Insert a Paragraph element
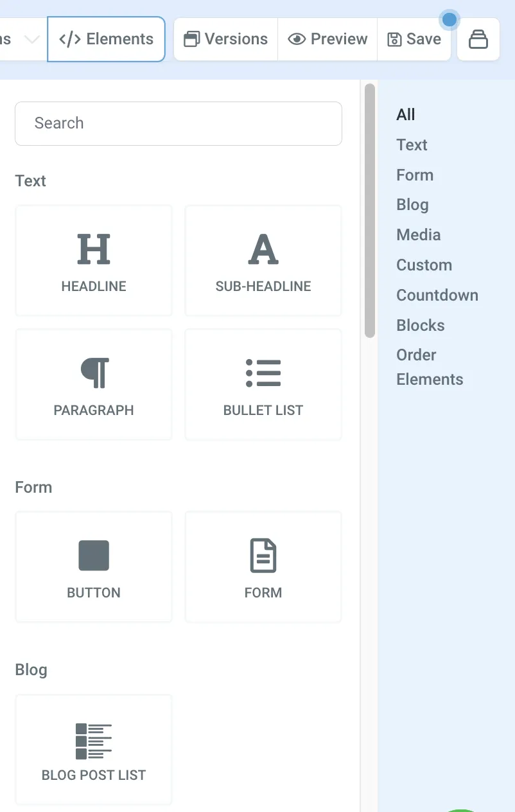Image resolution: width=515 pixels, height=812 pixels. coord(94,385)
